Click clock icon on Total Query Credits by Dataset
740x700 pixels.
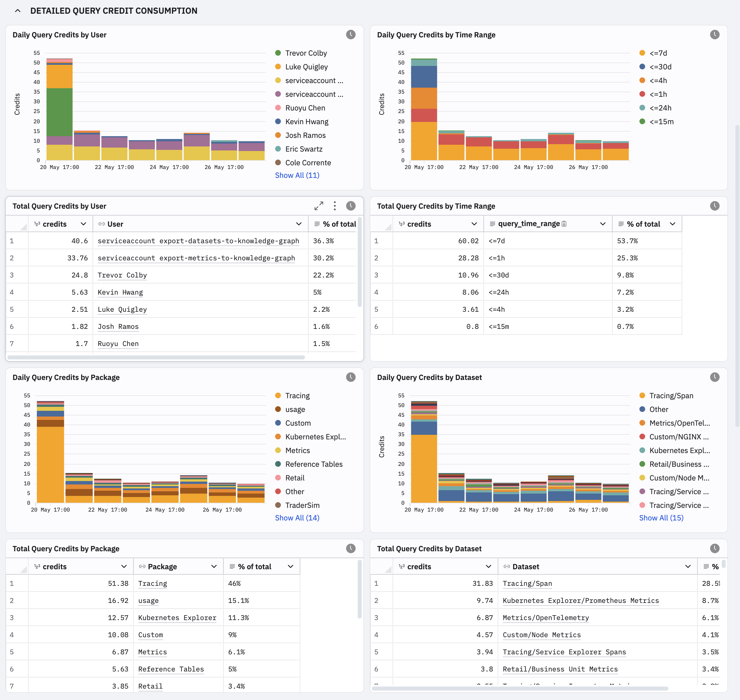pyautogui.click(x=715, y=548)
